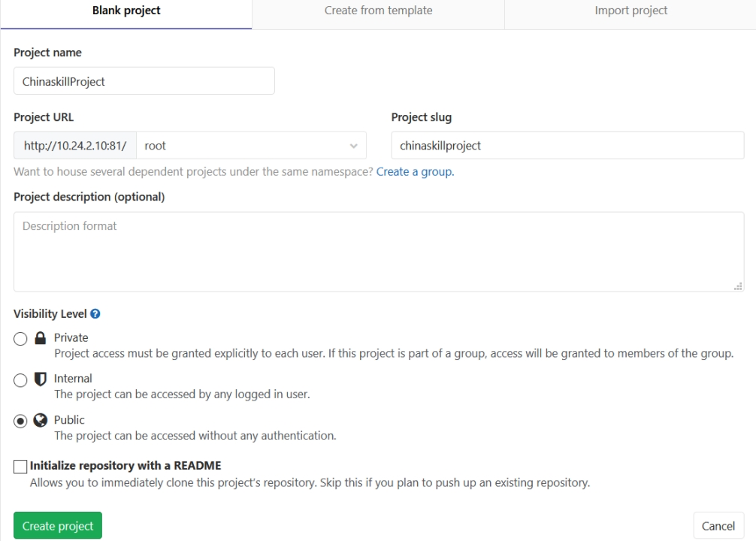Click the Cancel button
The width and height of the screenshot is (756, 541).
pos(718,525)
